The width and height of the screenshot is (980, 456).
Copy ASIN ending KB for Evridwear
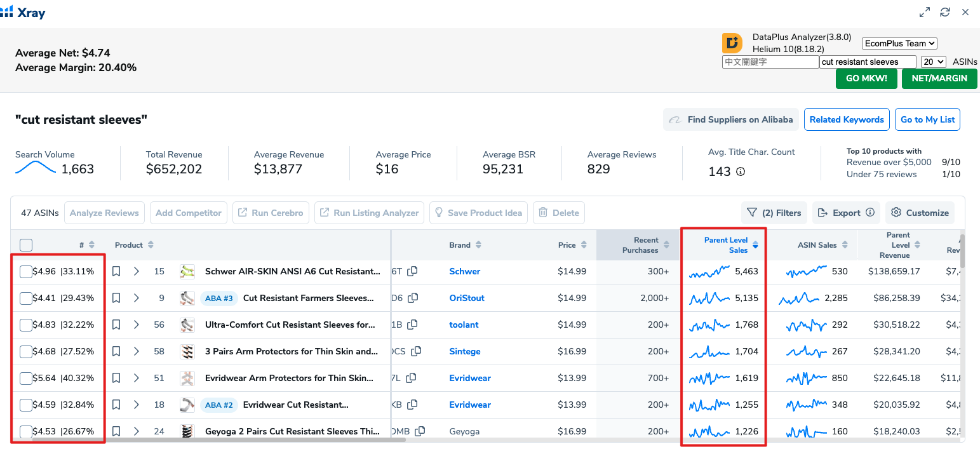pyautogui.click(x=413, y=405)
